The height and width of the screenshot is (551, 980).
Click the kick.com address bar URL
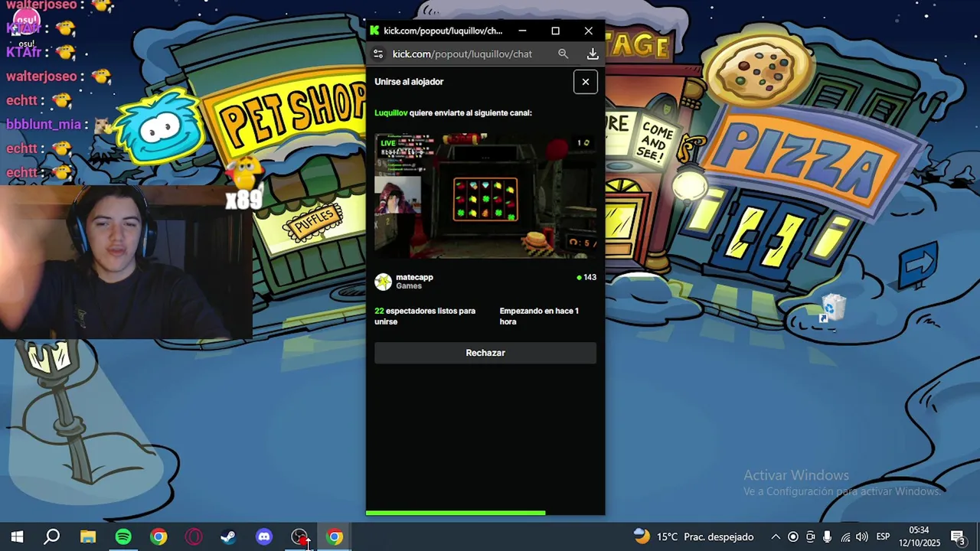click(x=462, y=54)
